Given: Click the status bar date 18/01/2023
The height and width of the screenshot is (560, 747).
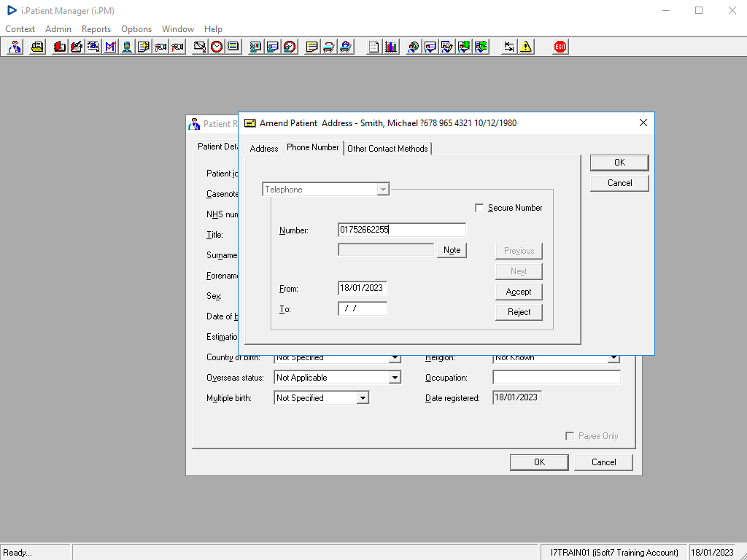Looking at the screenshot, I should [x=712, y=553].
